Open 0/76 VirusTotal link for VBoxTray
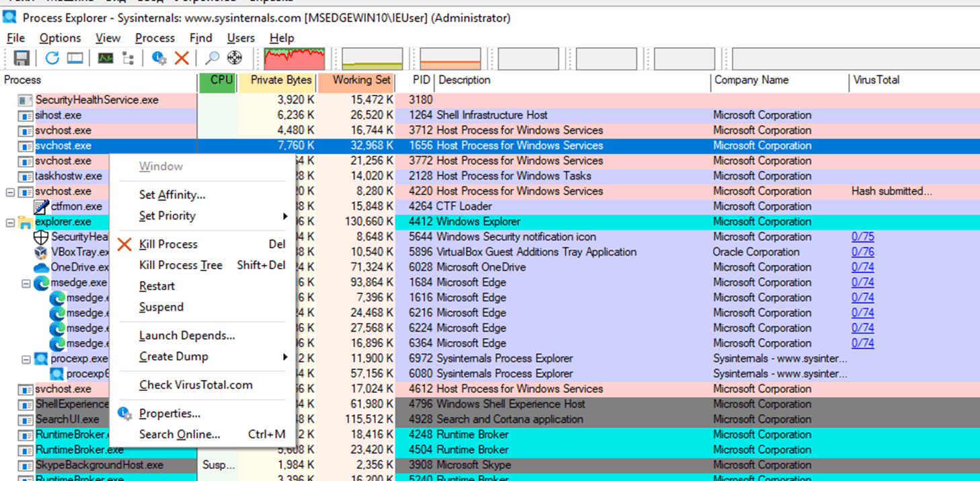This screenshot has height=481, width=980. click(862, 252)
